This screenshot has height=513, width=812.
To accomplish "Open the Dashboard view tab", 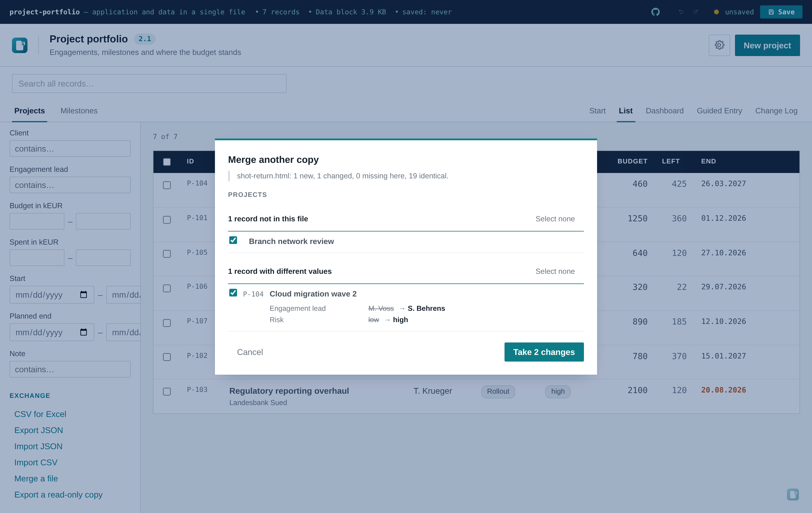I will (664, 111).
